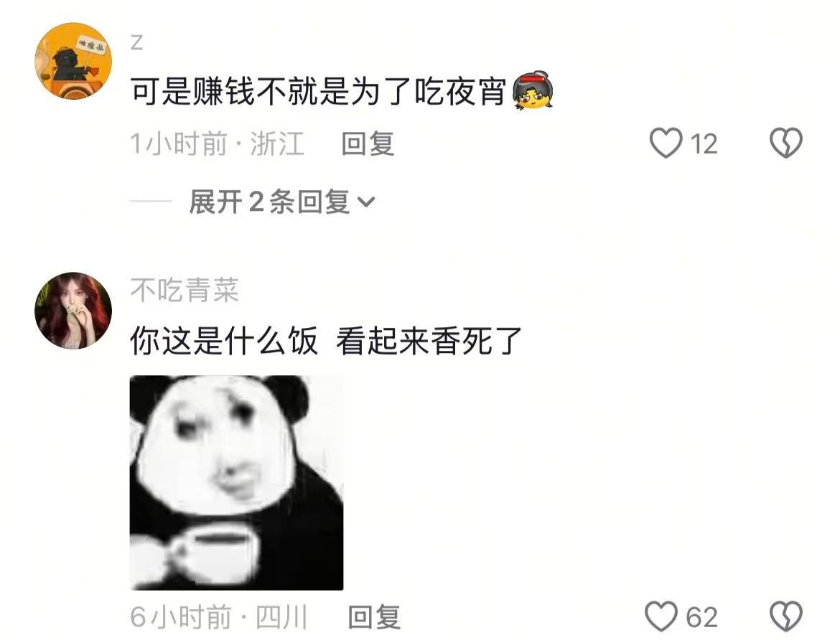This screenshot has height=640, width=840.
Task: Reply to 不吃青菜's comment via 回复
Action: [374, 617]
